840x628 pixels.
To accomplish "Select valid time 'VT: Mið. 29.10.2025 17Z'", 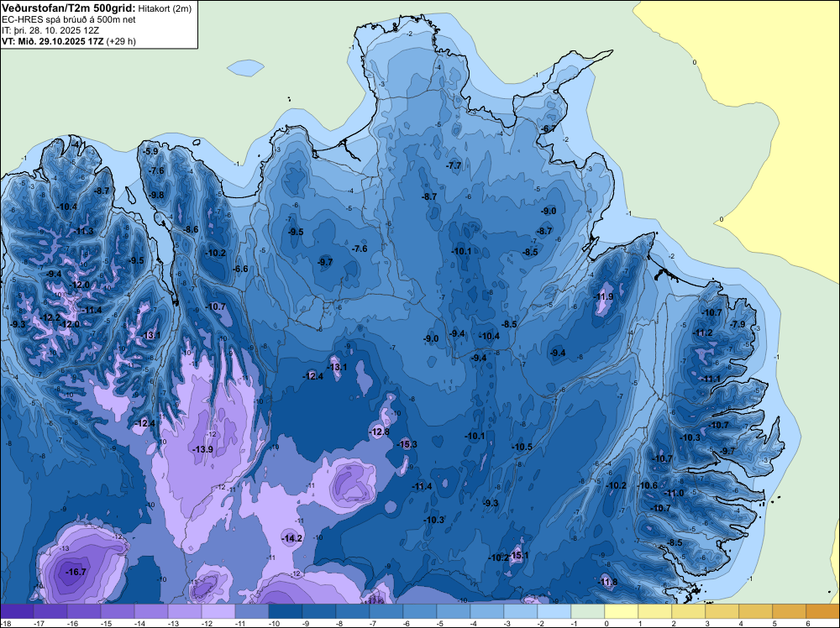I will pos(53,41).
